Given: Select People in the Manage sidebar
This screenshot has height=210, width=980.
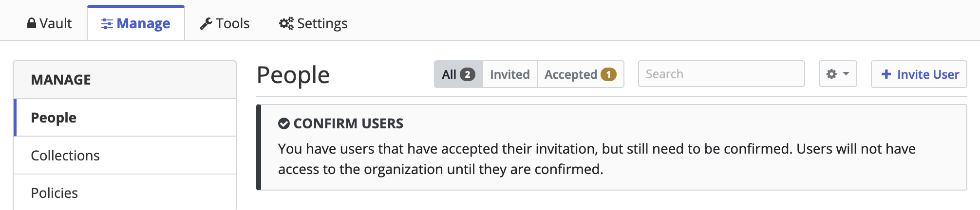Looking at the screenshot, I should click(125, 118).
